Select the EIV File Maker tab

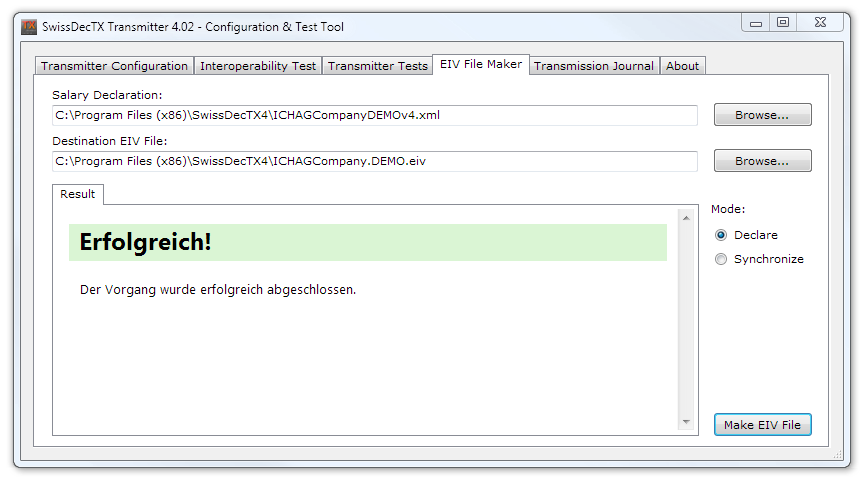pos(480,64)
